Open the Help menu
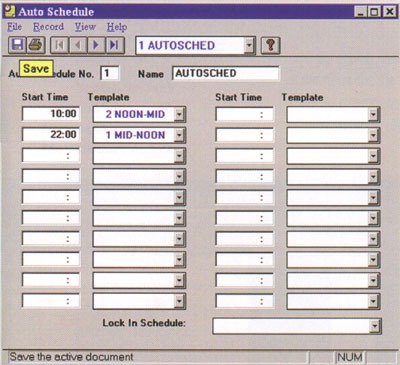The width and height of the screenshot is (400, 365). (x=117, y=27)
